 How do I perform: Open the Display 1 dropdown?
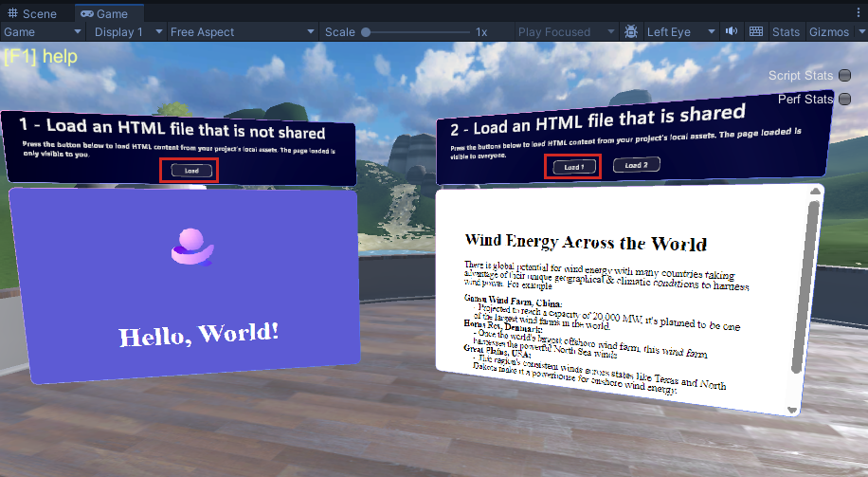point(128,32)
